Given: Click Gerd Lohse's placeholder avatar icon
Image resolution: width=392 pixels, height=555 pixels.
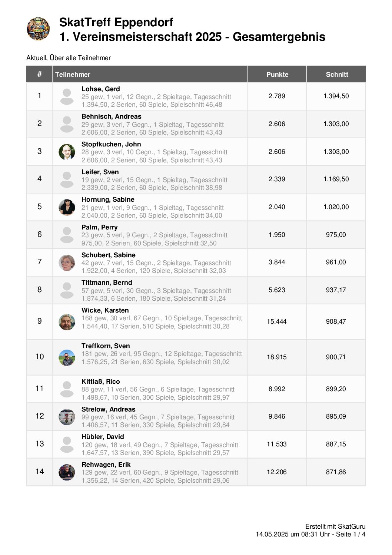Looking at the screenshot, I should pos(67,96).
